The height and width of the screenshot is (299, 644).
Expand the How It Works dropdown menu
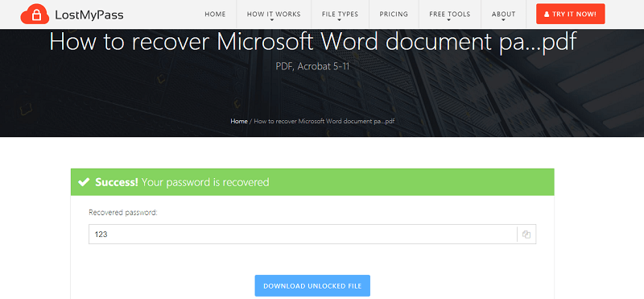(x=274, y=14)
